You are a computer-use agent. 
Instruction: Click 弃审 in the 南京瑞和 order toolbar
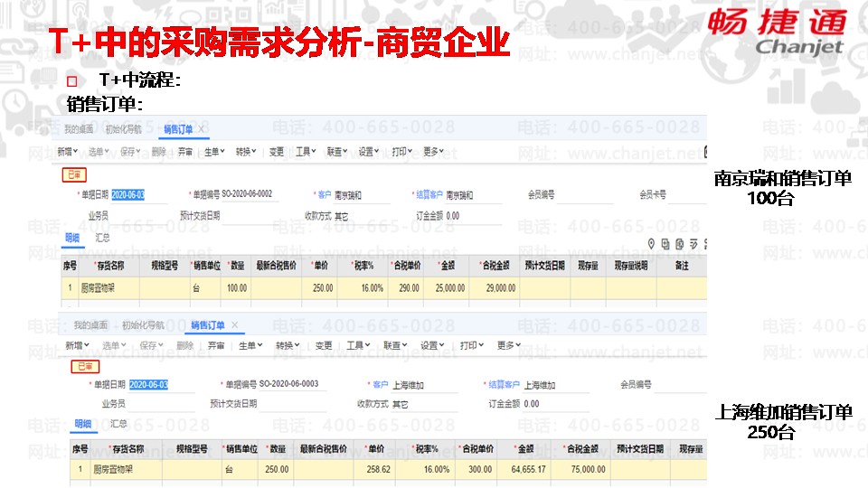185,151
